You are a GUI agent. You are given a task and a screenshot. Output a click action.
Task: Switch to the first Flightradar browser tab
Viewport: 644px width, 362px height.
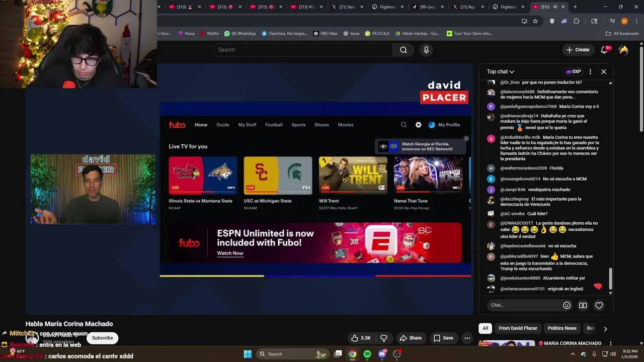point(387,7)
